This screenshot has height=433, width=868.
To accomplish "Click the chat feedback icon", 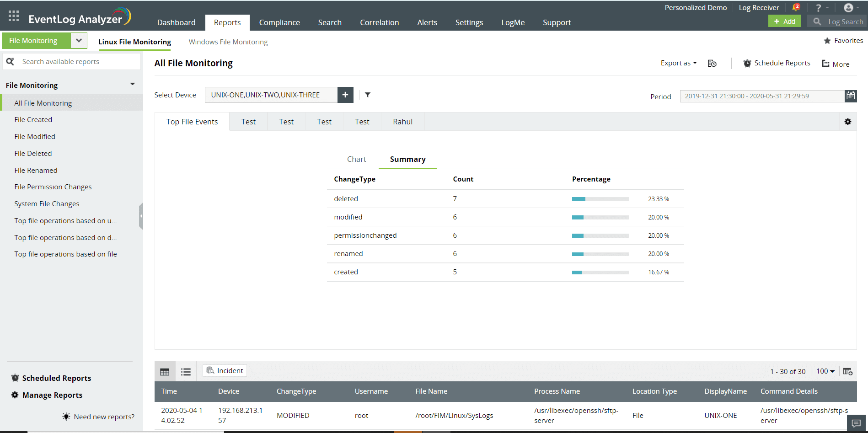I will (x=857, y=423).
